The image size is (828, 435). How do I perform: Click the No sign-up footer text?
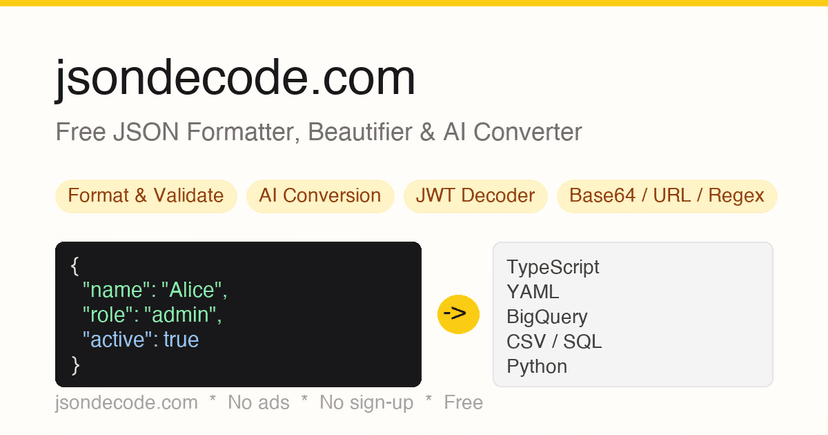tap(366, 403)
